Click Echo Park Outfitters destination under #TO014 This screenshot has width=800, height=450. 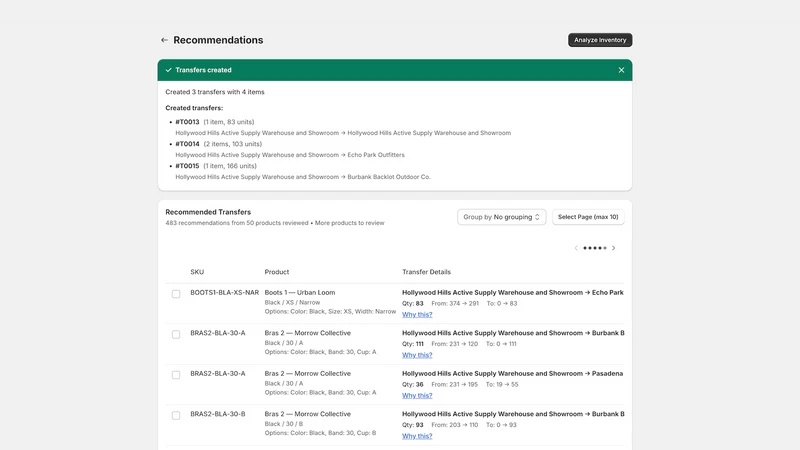(x=376, y=155)
